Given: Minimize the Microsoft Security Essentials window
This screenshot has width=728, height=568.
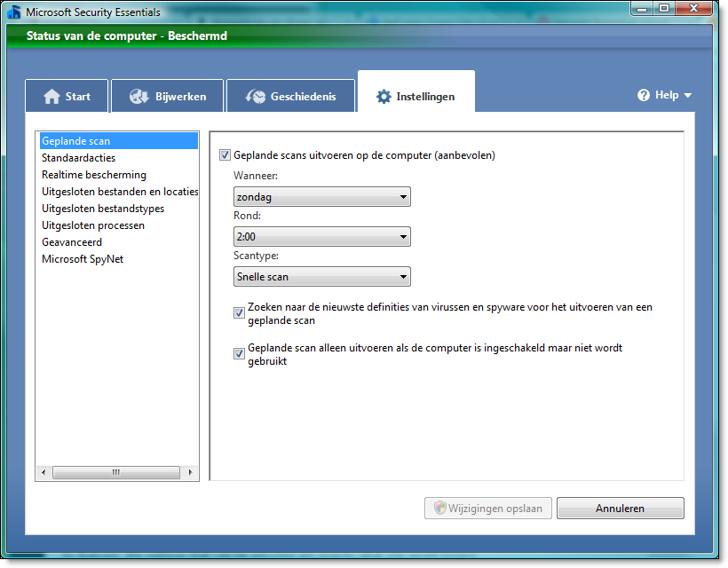Looking at the screenshot, I should click(642, 8).
